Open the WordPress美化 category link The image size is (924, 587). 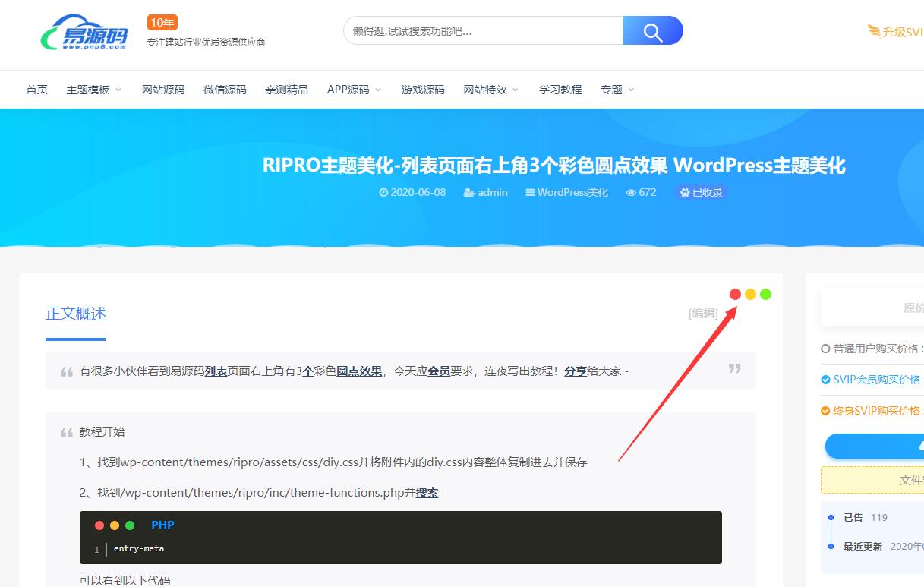(572, 193)
